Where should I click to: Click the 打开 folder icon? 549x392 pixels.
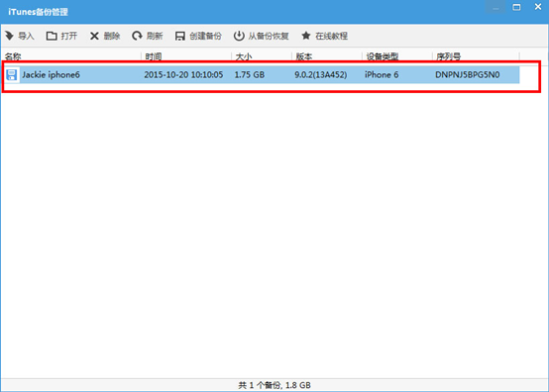52,36
